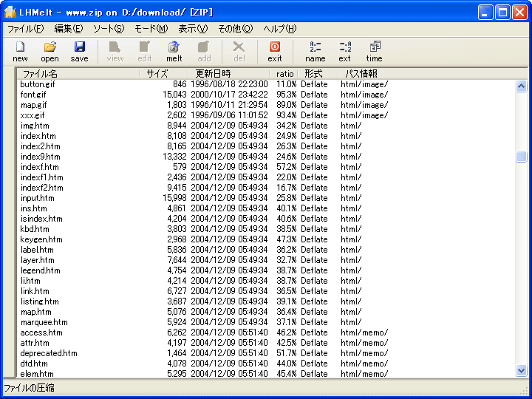Select the file indexf1.htm
The height and width of the screenshot is (399, 532).
(41, 177)
